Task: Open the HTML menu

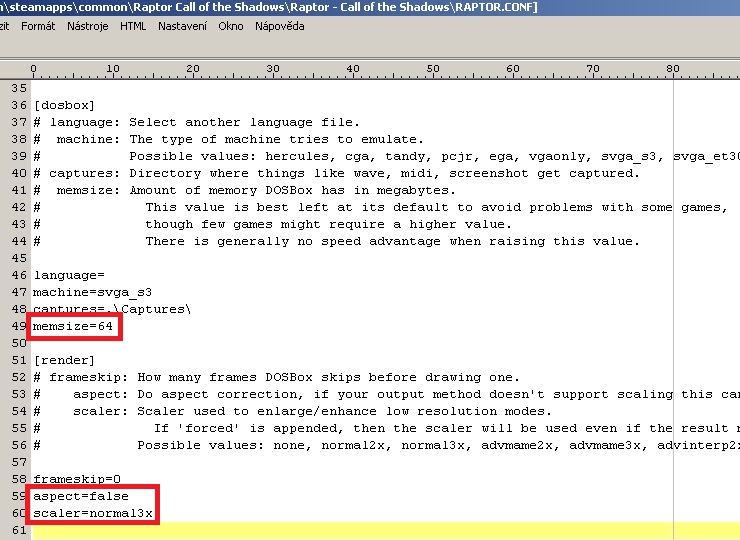Action: tap(133, 26)
